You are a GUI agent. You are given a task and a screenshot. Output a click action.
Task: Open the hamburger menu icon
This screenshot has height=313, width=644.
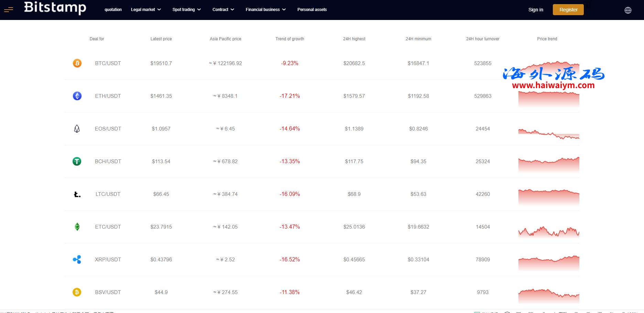point(9,10)
